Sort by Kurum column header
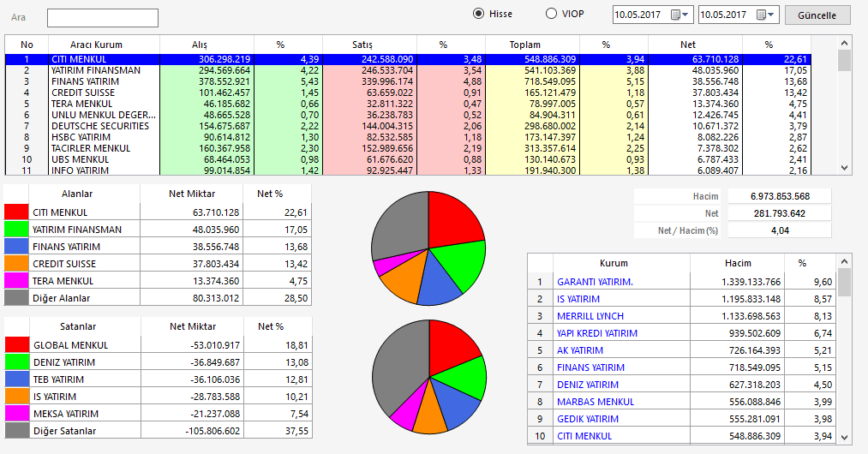 tap(621, 263)
